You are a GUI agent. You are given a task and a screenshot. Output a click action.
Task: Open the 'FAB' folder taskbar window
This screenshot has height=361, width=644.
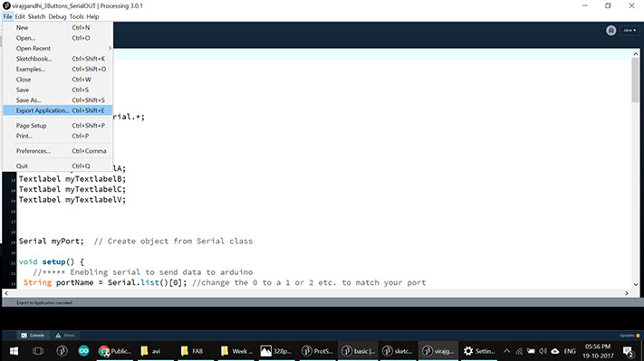pyautogui.click(x=195, y=351)
